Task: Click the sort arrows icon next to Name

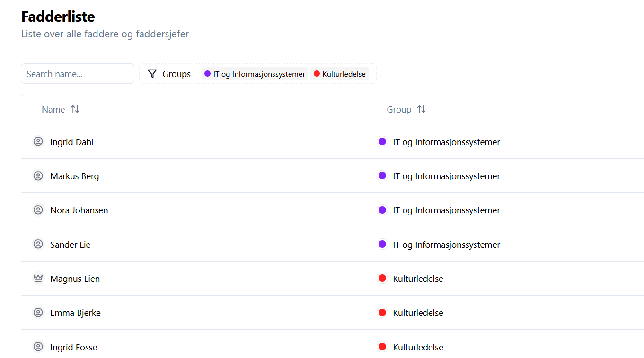Action: (x=75, y=109)
